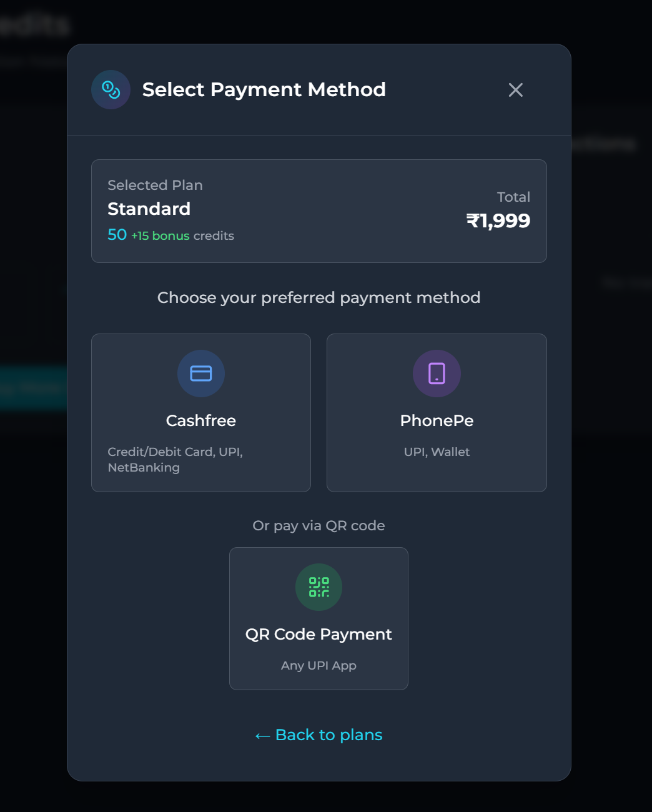This screenshot has width=652, height=812.
Task: Click the Standard plan name
Action: point(149,209)
